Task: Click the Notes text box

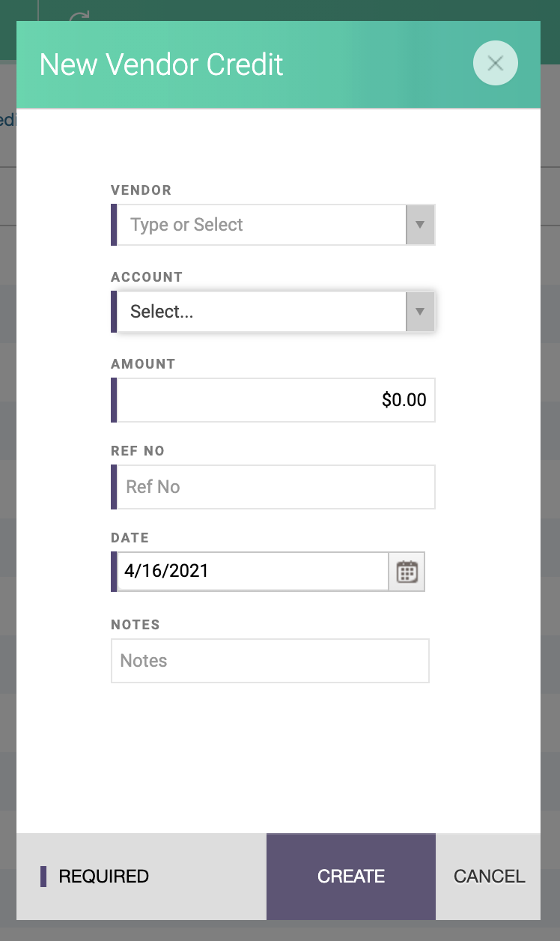Action: tap(270, 661)
